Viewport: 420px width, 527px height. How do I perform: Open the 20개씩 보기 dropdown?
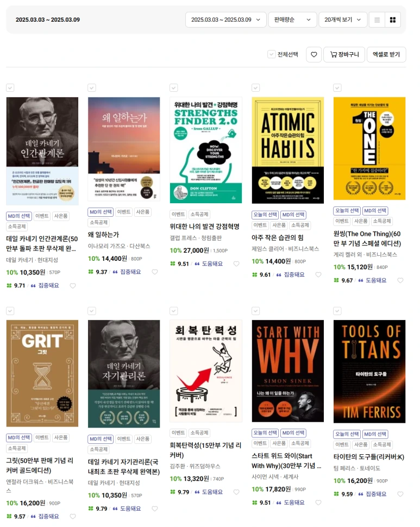tap(343, 20)
